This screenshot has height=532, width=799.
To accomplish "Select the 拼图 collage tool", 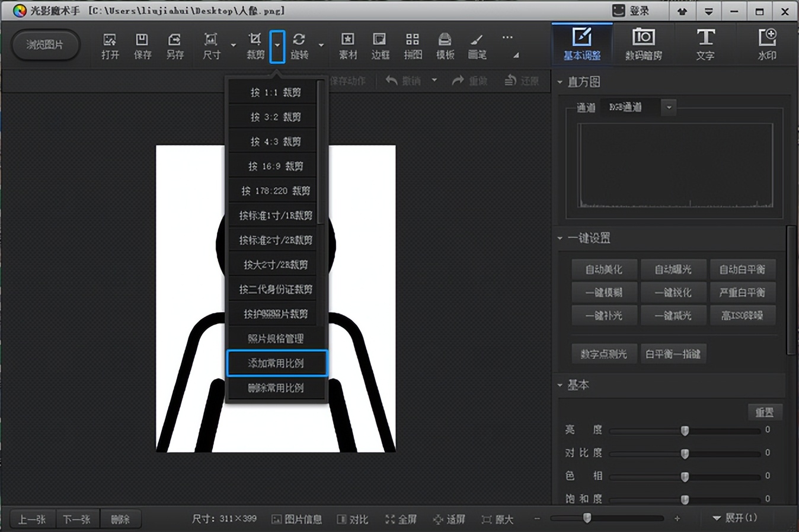I will pyautogui.click(x=412, y=46).
